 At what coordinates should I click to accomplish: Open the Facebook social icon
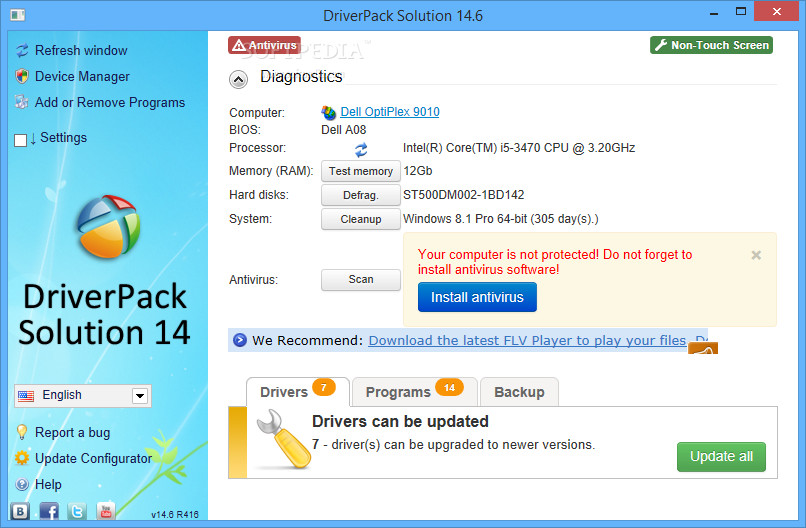(x=49, y=511)
